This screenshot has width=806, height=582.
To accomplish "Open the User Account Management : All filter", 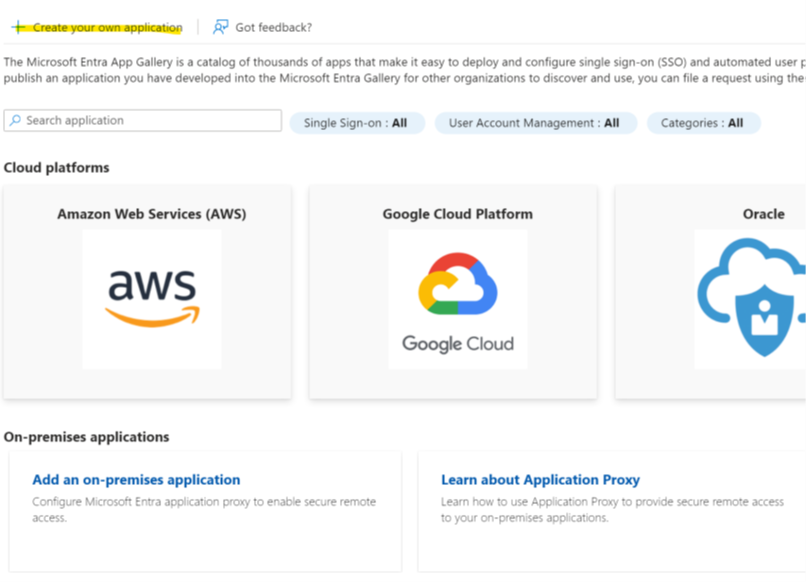I will click(536, 123).
